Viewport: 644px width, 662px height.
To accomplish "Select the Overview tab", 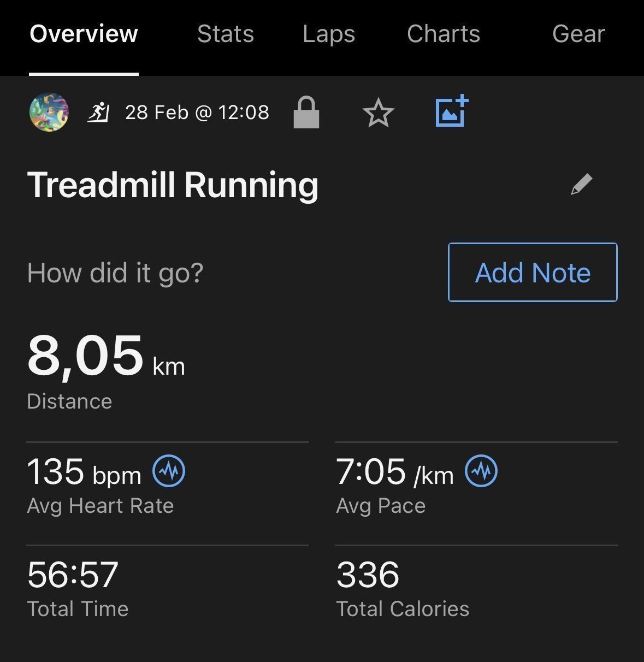I will [x=84, y=34].
